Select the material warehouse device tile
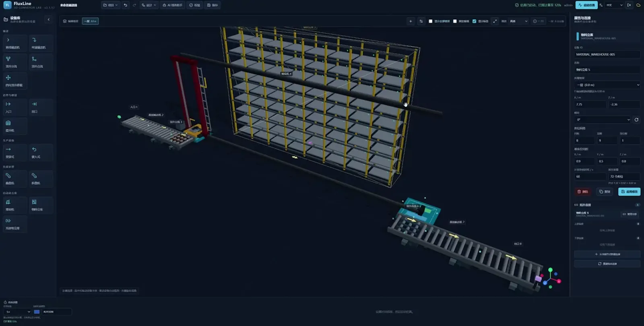This screenshot has height=326, width=644. (x=41, y=205)
